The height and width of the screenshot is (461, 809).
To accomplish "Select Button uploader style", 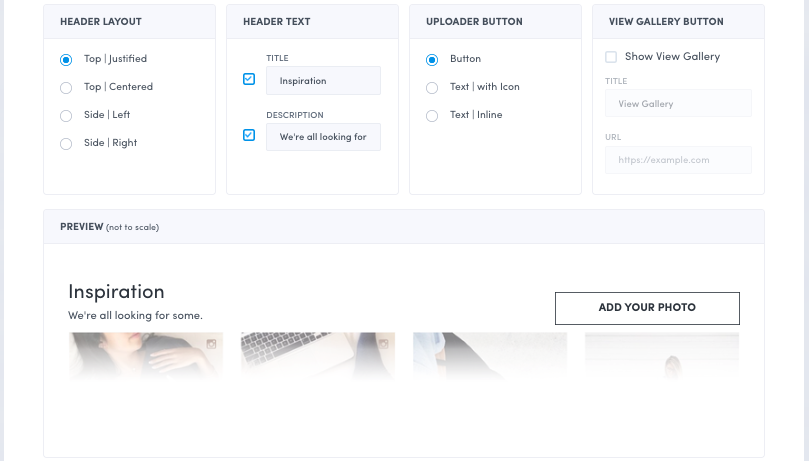I will 432,59.
